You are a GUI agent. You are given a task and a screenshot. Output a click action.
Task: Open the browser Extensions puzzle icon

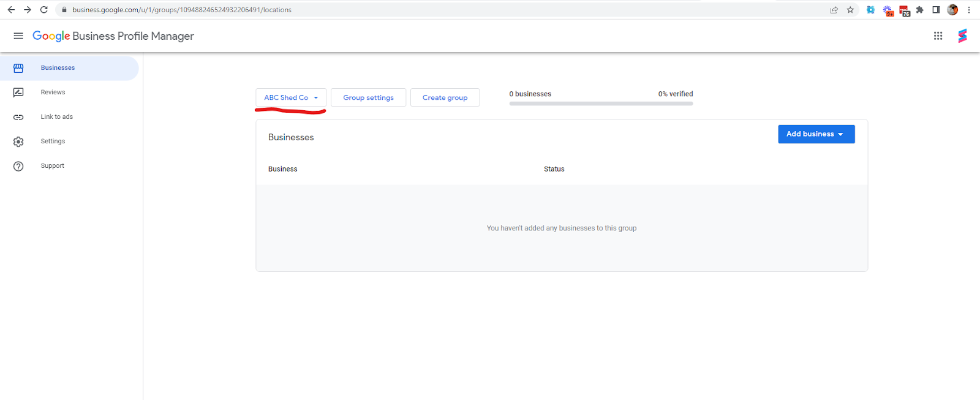[919, 10]
